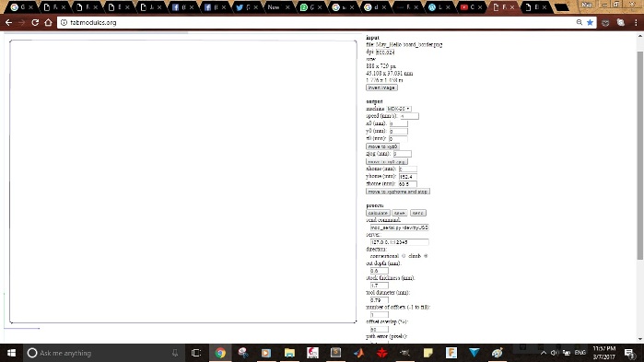Click the x0 (mm) field
The height and width of the screenshot is (362, 644).
pyautogui.click(x=398, y=123)
